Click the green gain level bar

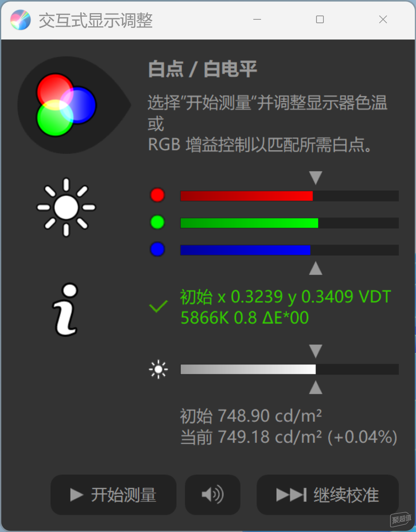point(289,223)
